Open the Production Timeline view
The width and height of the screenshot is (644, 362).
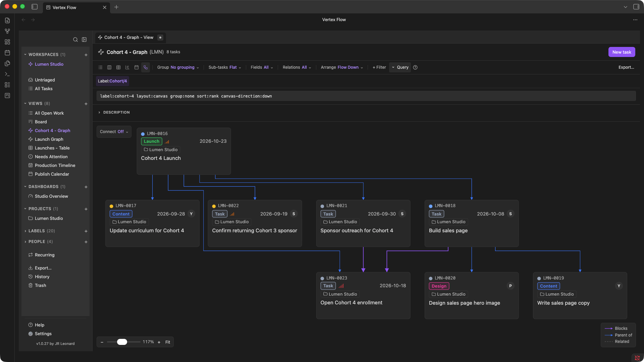pyautogui.click(x=55, y=165)
